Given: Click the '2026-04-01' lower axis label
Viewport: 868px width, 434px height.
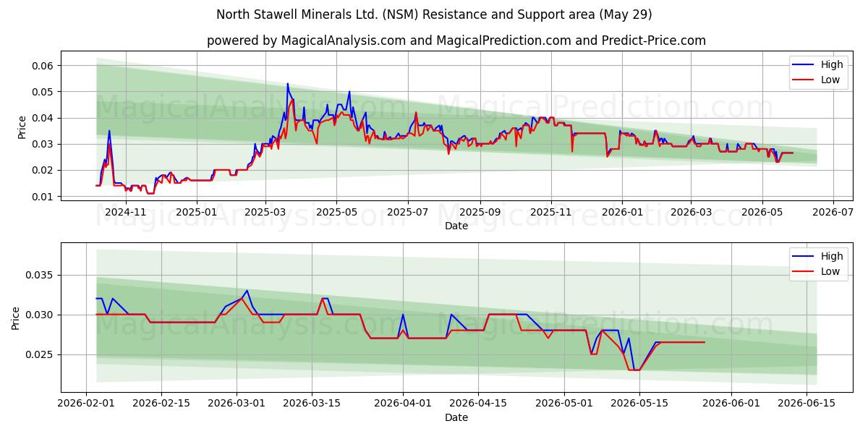Looking at the screenshot, I should tap(403, 404).
